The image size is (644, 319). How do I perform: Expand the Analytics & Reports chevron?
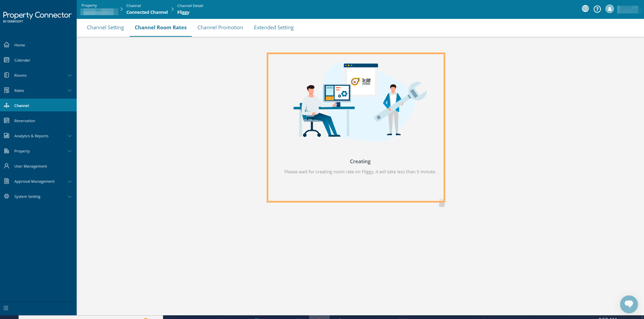(70, 136)
